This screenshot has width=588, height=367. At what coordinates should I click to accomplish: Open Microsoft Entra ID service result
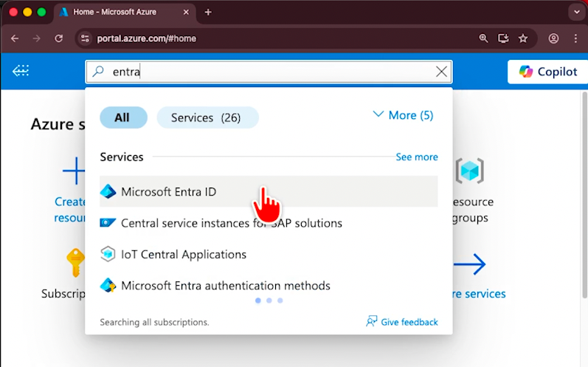[168, 192]
